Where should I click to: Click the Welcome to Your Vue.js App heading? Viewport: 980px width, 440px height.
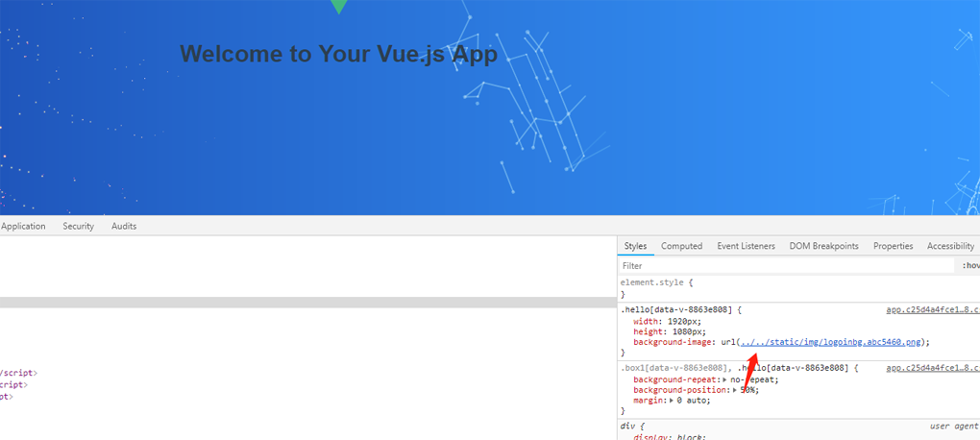click(339, 54)
